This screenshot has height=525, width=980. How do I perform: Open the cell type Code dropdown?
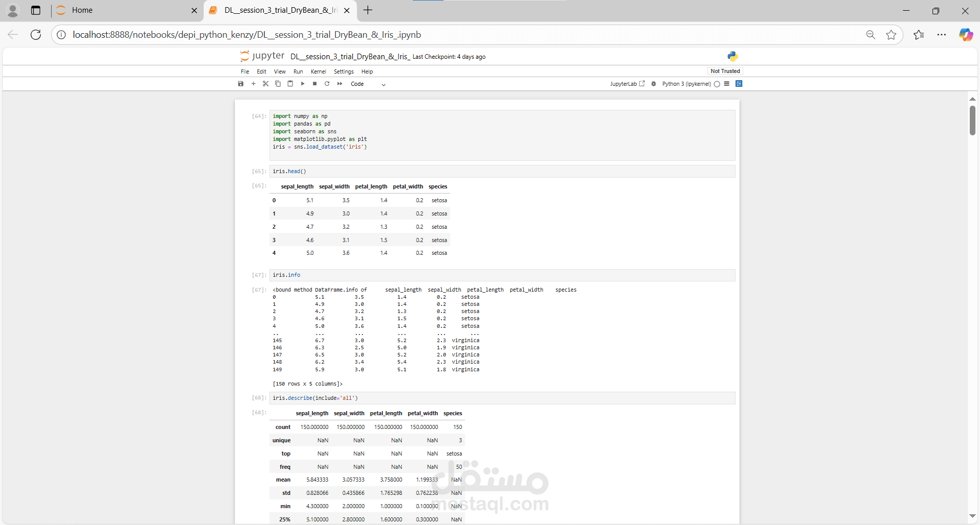[x=368, y=84]
